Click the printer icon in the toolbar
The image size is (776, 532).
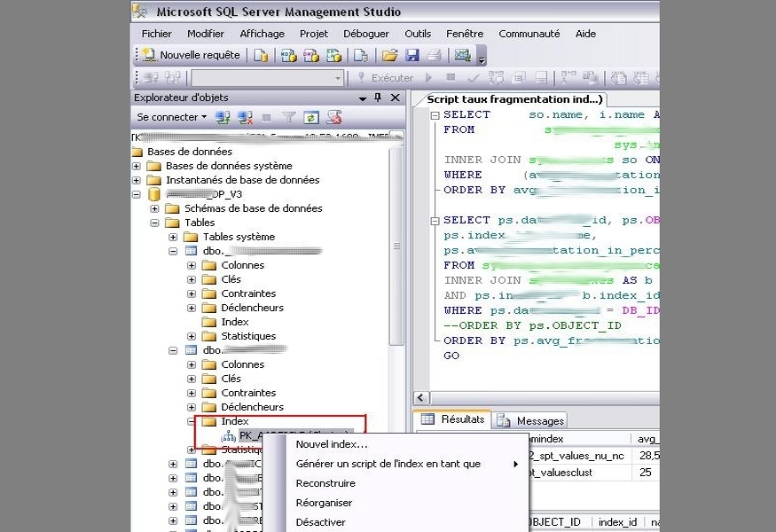coord(434,55)
